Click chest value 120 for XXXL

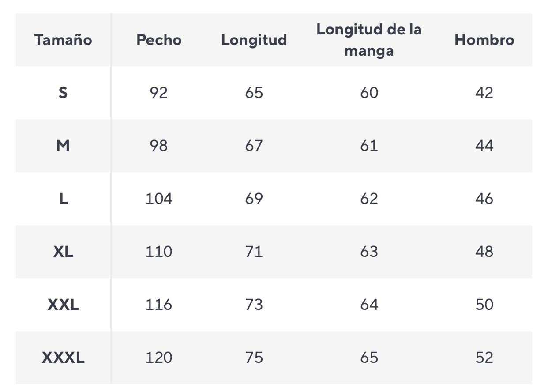(x=159, y=358)
